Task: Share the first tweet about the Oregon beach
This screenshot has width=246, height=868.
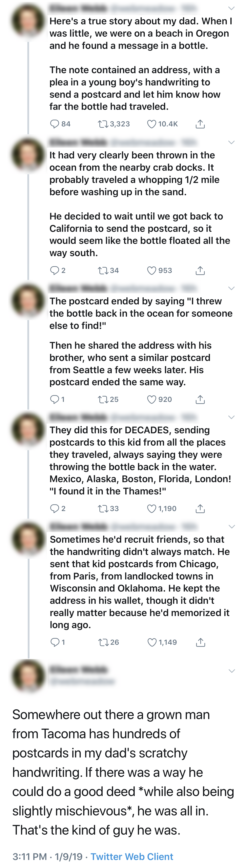Action: click(200, 124)
